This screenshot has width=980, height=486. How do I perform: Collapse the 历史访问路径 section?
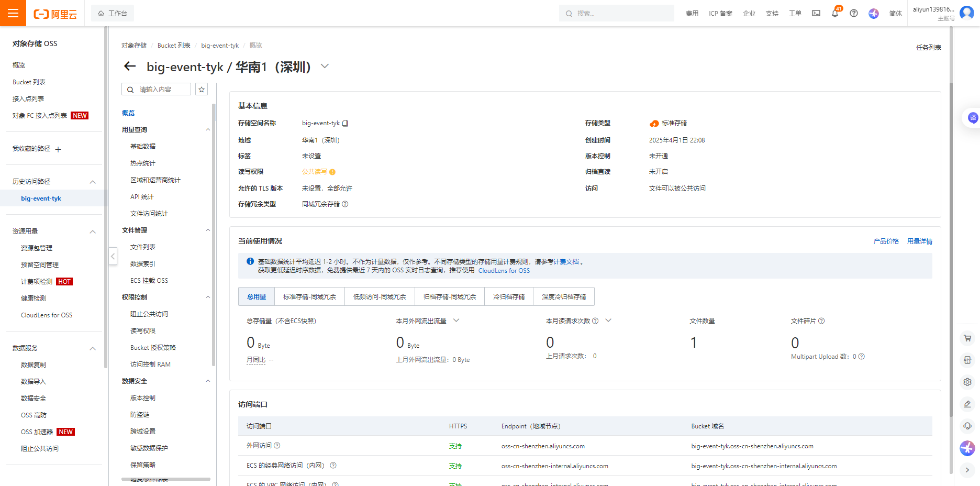click(93, 182)
